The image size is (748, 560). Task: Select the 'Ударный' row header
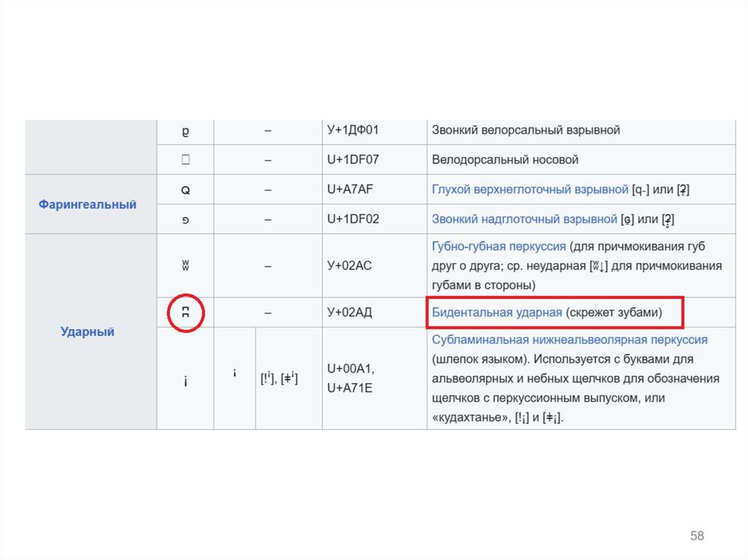coord(88,331)
